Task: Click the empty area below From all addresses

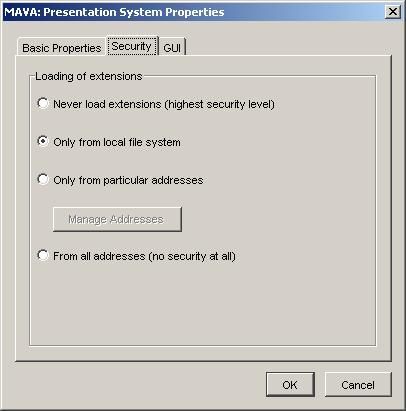Action: tap(203, 303)
